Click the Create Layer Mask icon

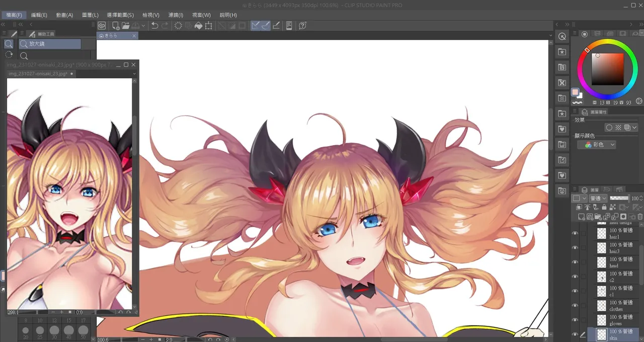624,217
